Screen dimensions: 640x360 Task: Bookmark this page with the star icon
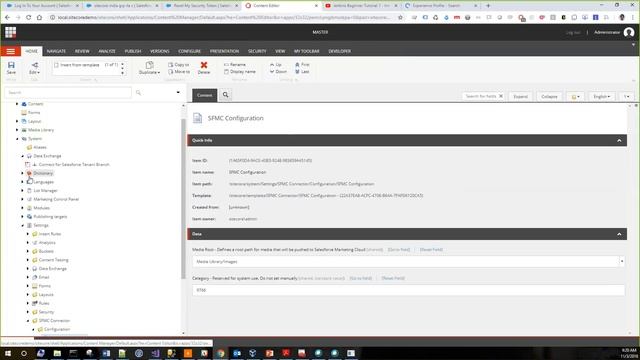400,17
